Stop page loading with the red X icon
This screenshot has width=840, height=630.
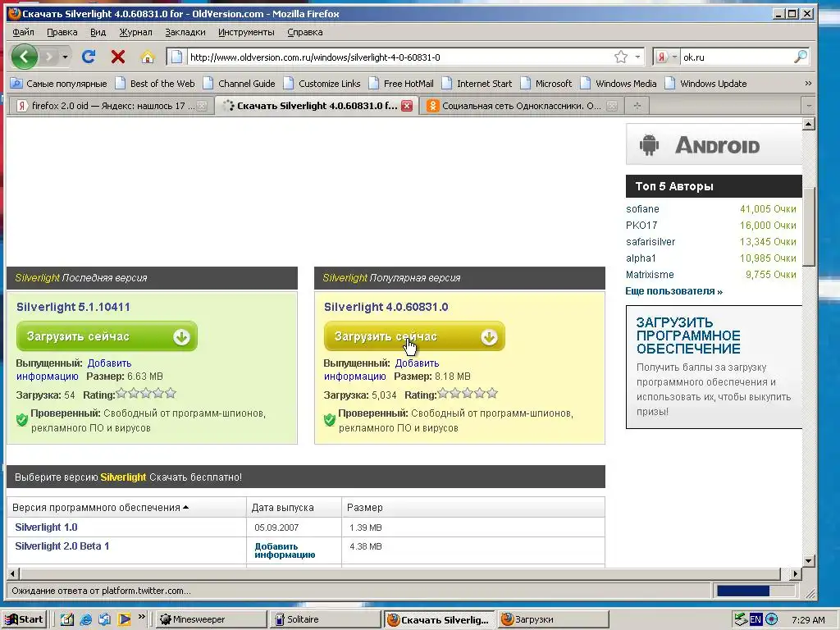pyautogui.click(x=118, y=57)
